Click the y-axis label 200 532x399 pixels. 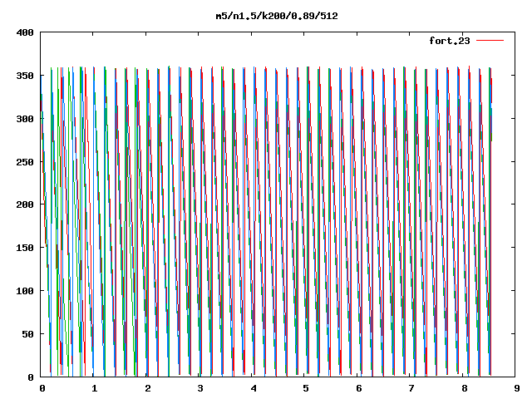point(25,204)
